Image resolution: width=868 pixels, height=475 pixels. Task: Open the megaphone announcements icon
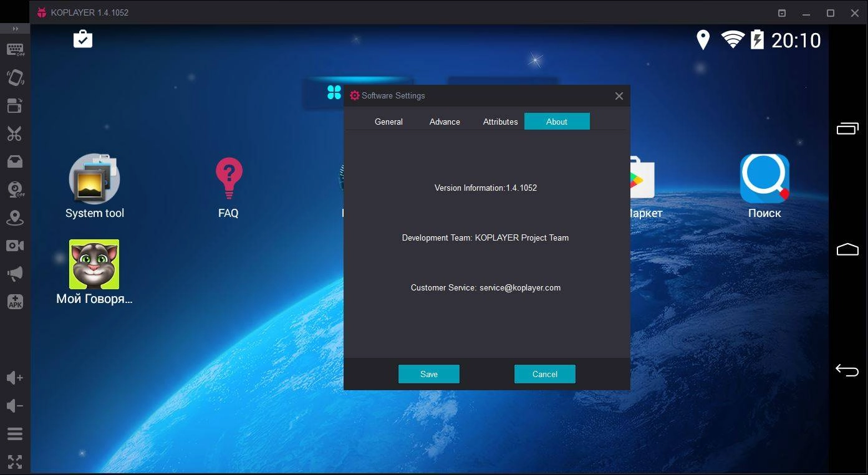(15, 274)
